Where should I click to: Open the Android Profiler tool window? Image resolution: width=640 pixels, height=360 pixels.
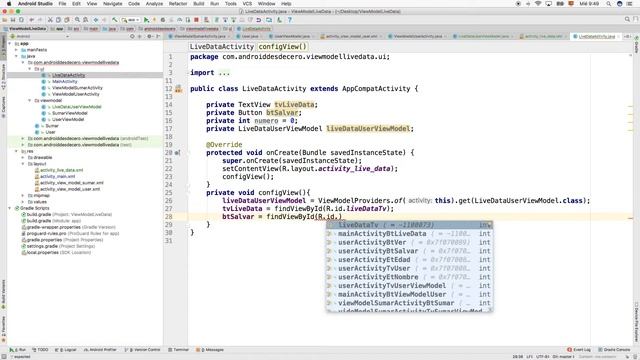100,350
